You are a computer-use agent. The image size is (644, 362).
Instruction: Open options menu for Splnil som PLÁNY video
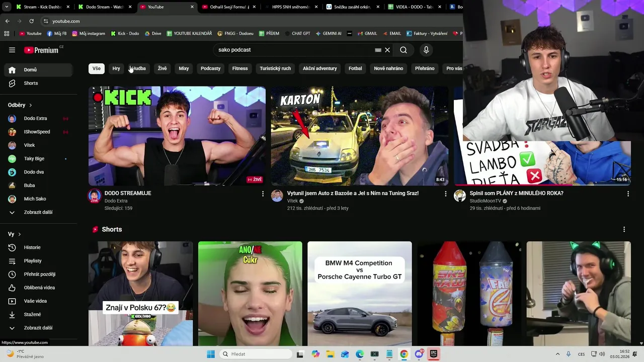tap(628, 194)
